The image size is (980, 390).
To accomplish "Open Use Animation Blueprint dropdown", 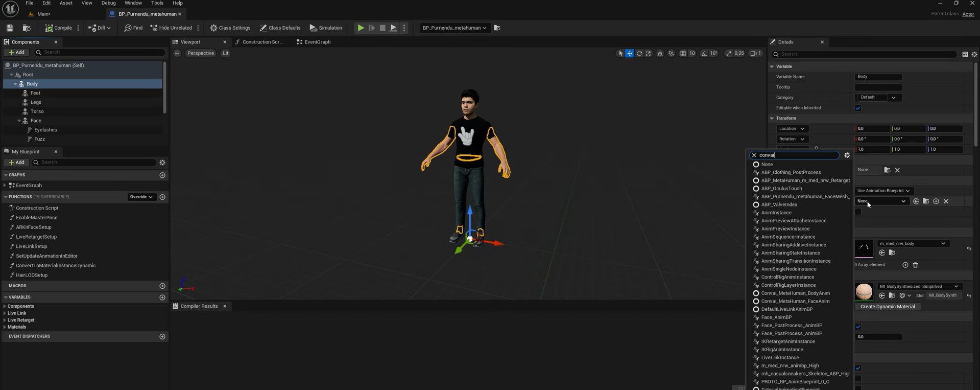I will click(x=883, y=191).
